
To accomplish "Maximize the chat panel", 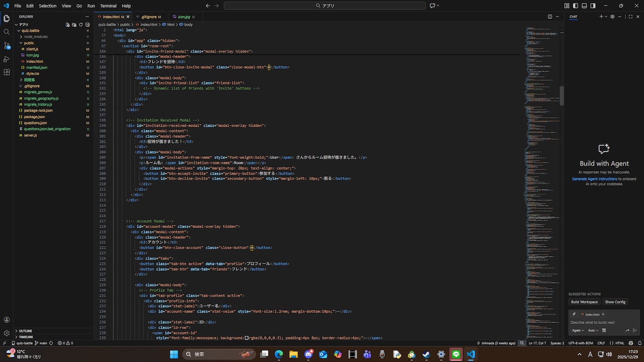I will (x=630, y=17).
